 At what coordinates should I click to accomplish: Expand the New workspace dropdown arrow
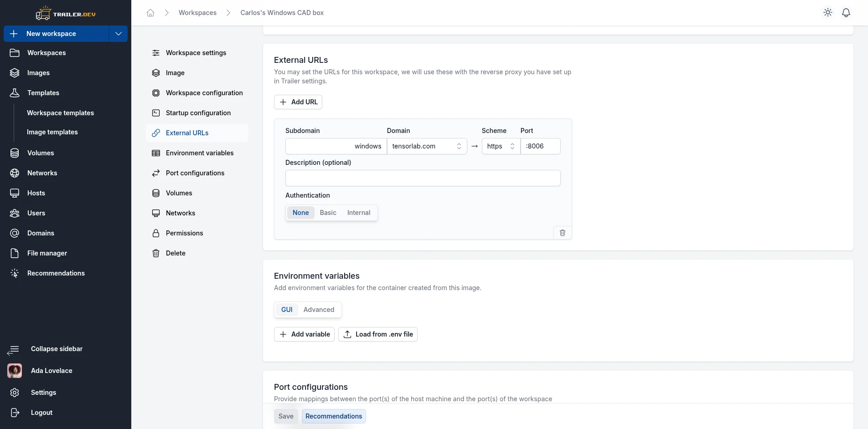click(119, 34)
